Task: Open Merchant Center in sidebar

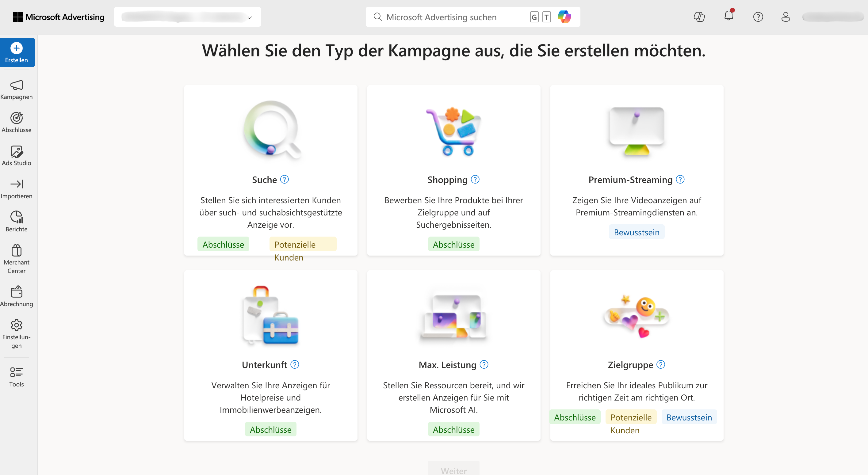Action: coord(17,251)
